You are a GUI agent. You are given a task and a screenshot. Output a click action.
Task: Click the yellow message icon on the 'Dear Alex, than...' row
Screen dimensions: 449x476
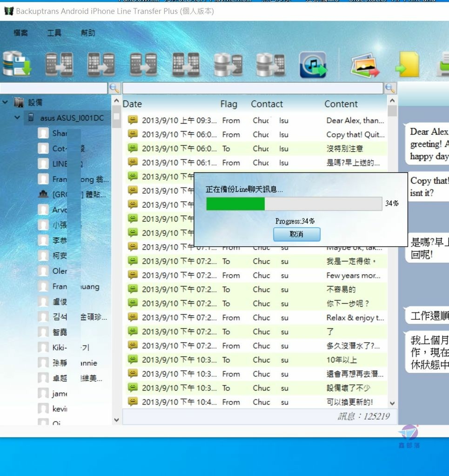[x=133, y=120]
